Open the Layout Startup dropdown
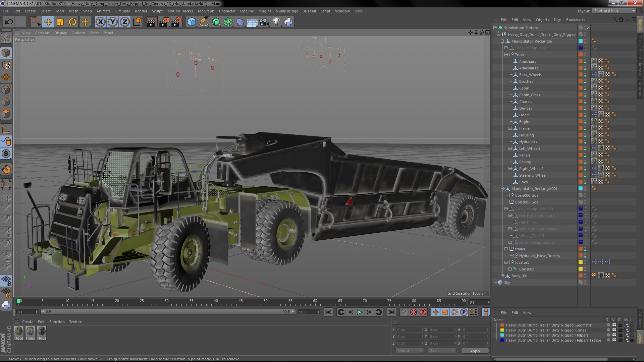 614,11
